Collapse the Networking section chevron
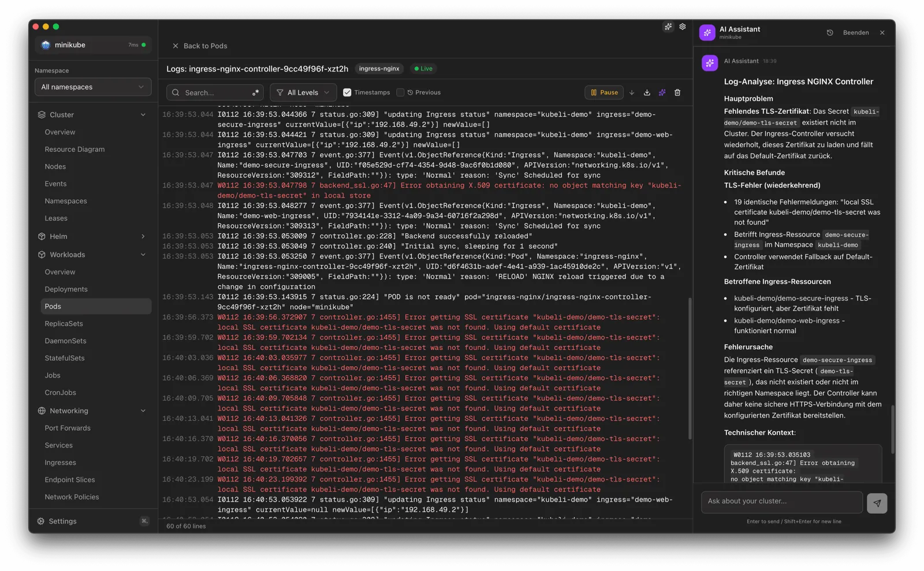Screen dimensions: 924x571 pos(143,411)
